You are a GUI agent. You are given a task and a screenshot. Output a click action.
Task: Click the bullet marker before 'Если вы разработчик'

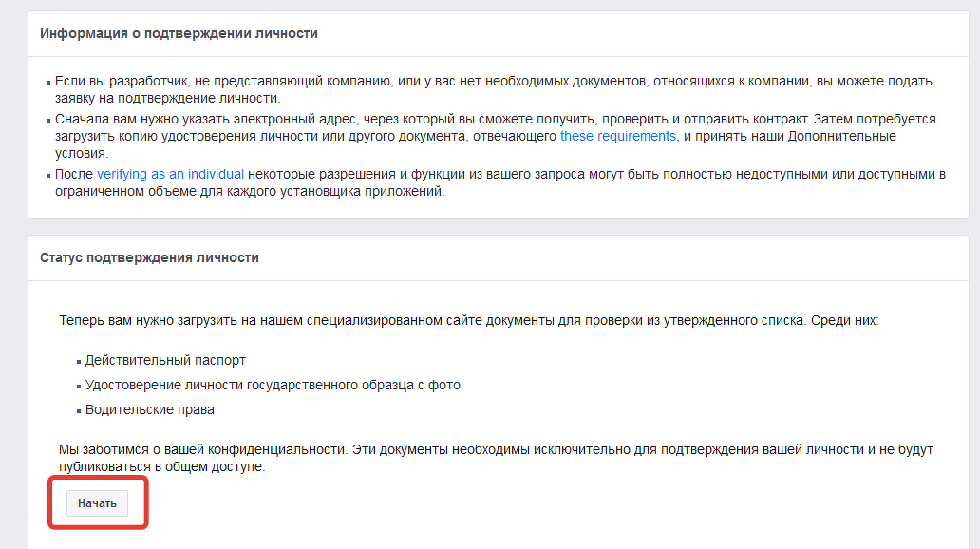[x=47, y=84]
